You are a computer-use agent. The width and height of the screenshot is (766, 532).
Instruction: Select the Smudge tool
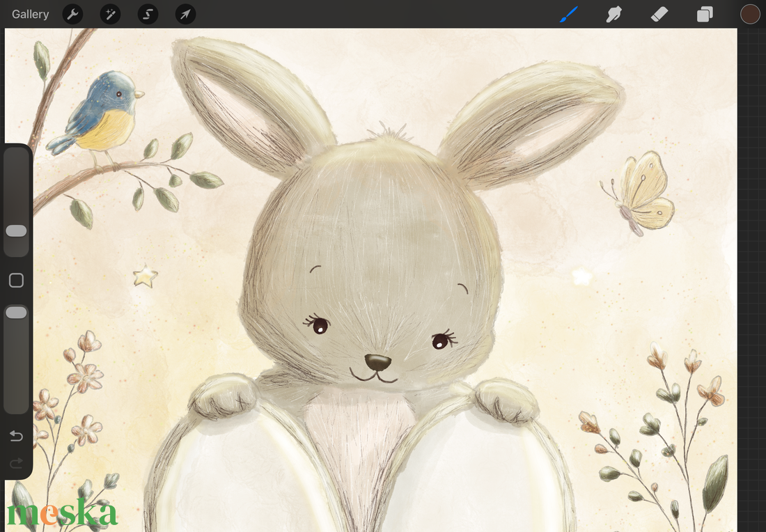(613, 14)
